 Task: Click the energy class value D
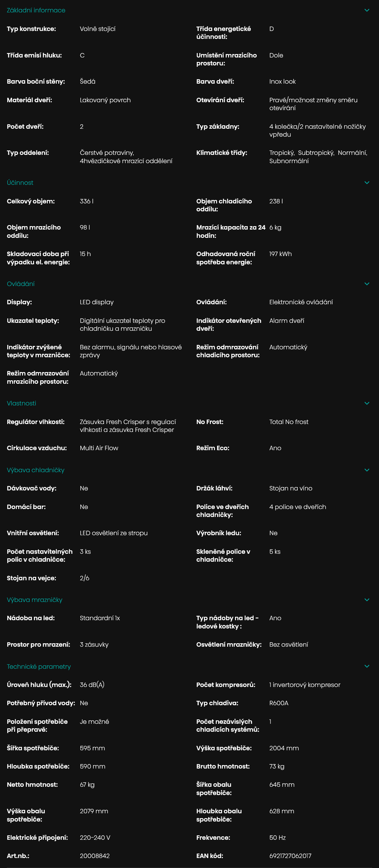point(272,29)
